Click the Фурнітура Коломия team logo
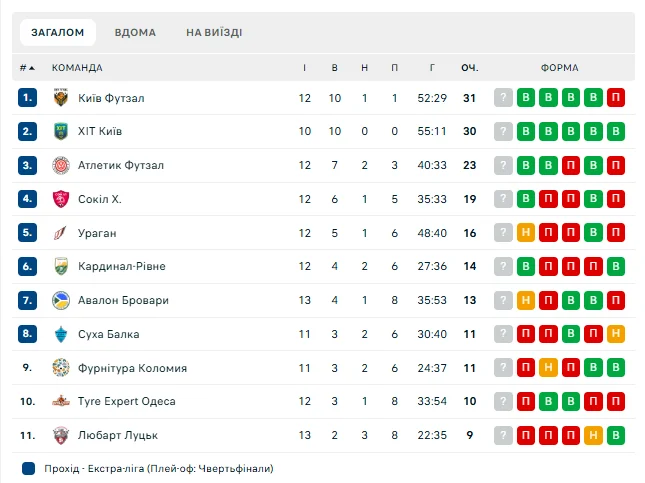 pos(60,368)
